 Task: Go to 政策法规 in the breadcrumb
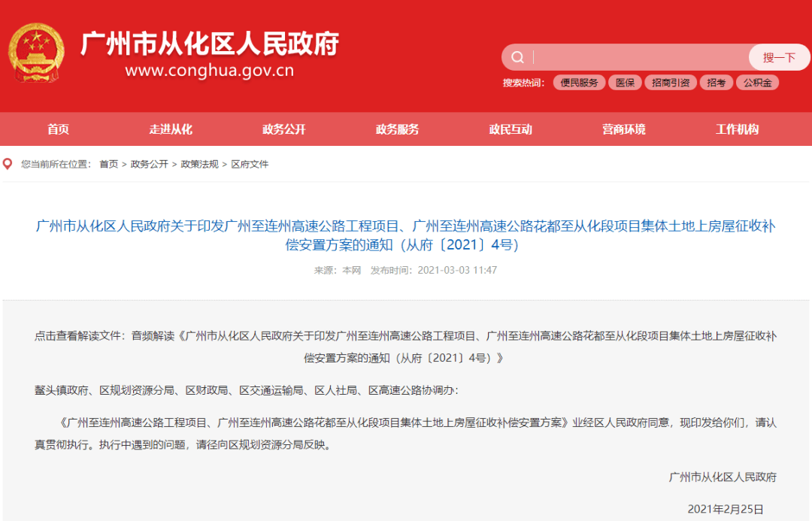(199, 164)
